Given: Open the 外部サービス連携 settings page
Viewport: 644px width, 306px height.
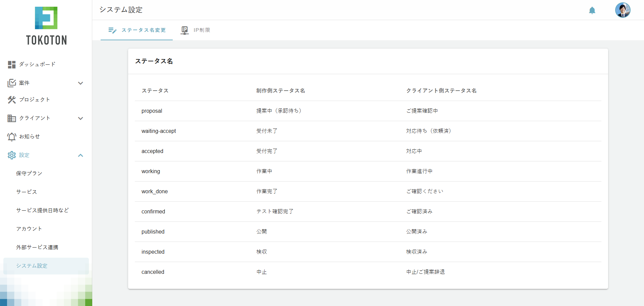Looking at the screenshot, I should click(x=37, y=247).
